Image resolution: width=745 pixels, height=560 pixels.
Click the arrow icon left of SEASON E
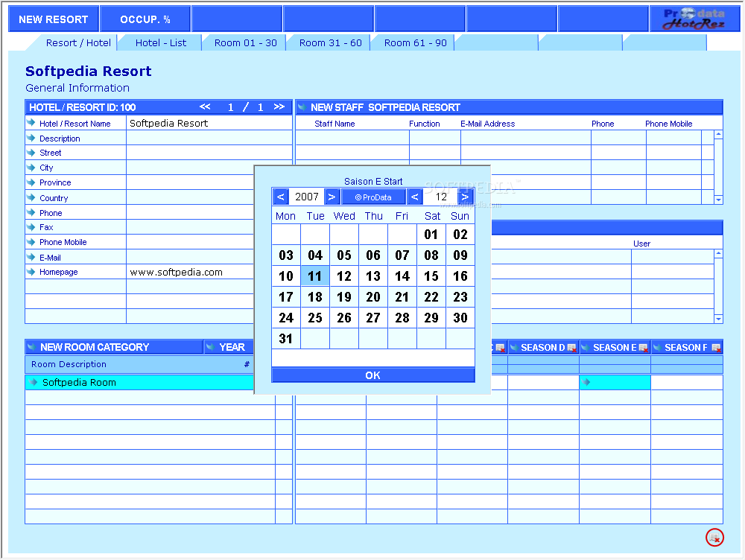coord(586,347)
